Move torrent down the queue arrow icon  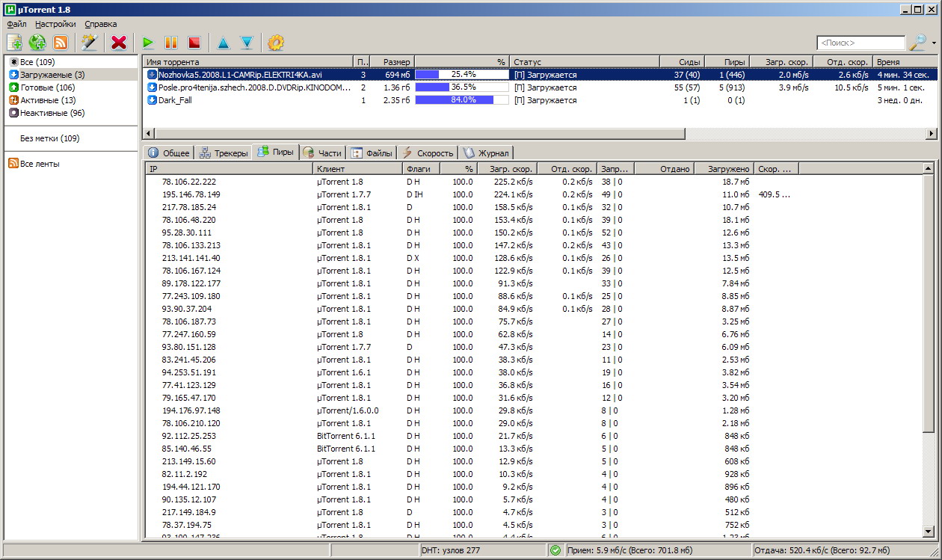(x=247, y=43)
